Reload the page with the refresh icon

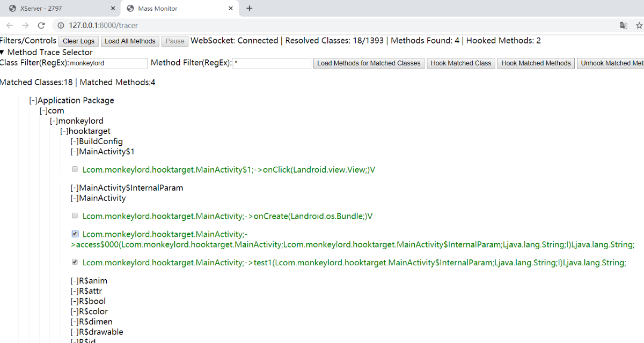click(41, 25)
